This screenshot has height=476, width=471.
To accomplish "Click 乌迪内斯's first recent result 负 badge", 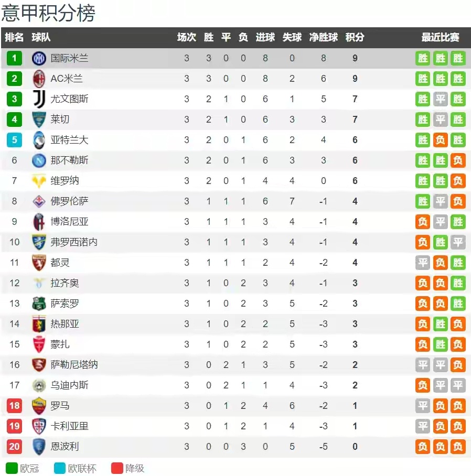I will click(423, 385).
